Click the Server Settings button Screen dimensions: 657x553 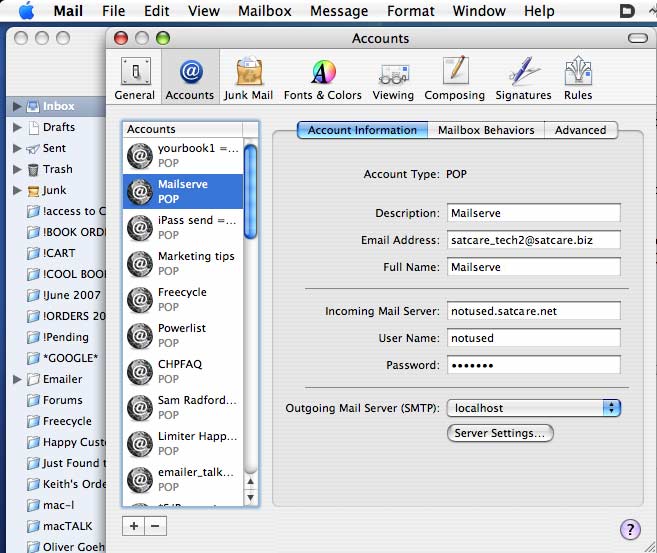499,434
